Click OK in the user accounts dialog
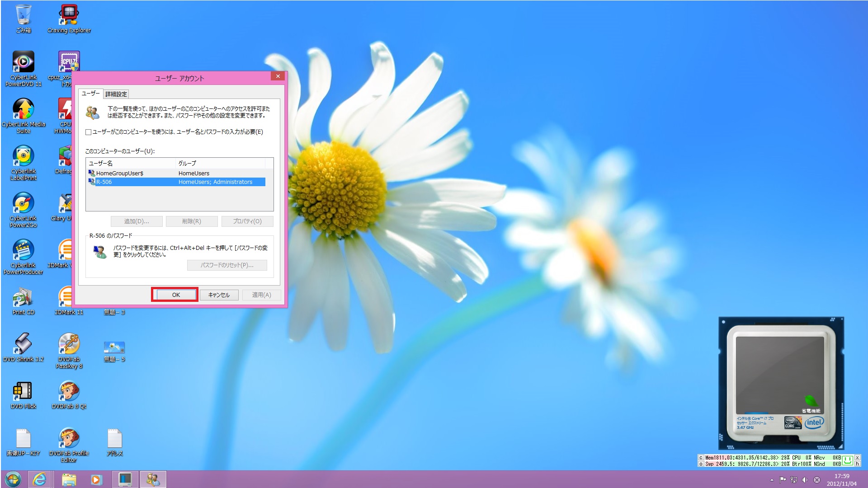The width and height of the screenshot is (868, 488). (176, 295)
